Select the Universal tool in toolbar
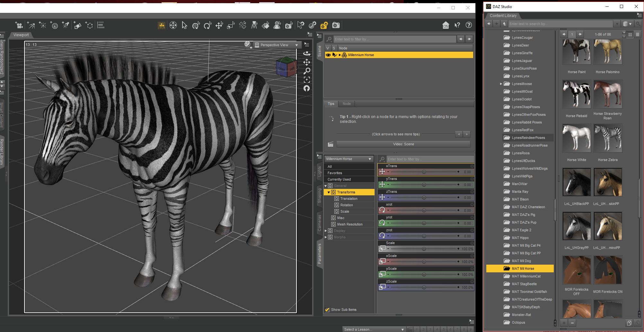This screenshot has width=644, height=332. 196,25
